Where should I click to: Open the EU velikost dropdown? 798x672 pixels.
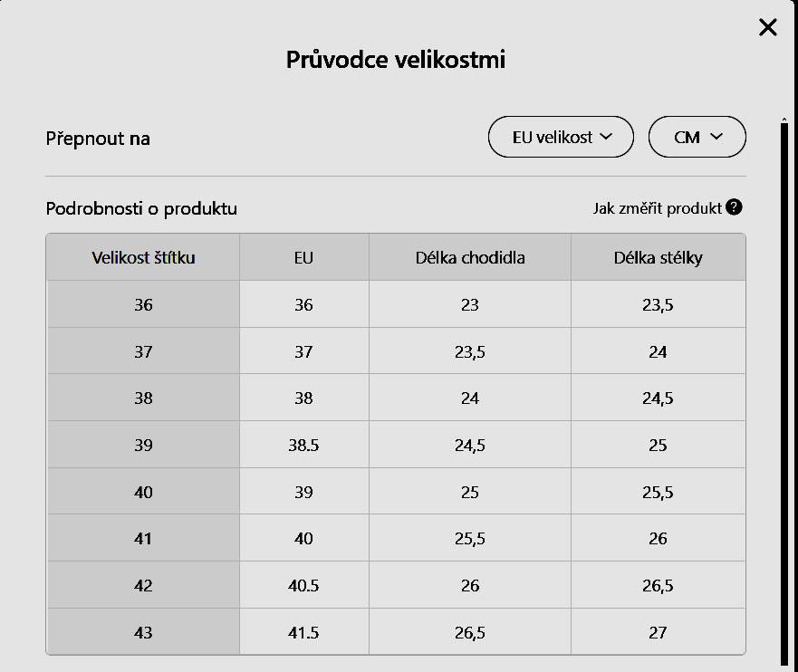(561, 138)
